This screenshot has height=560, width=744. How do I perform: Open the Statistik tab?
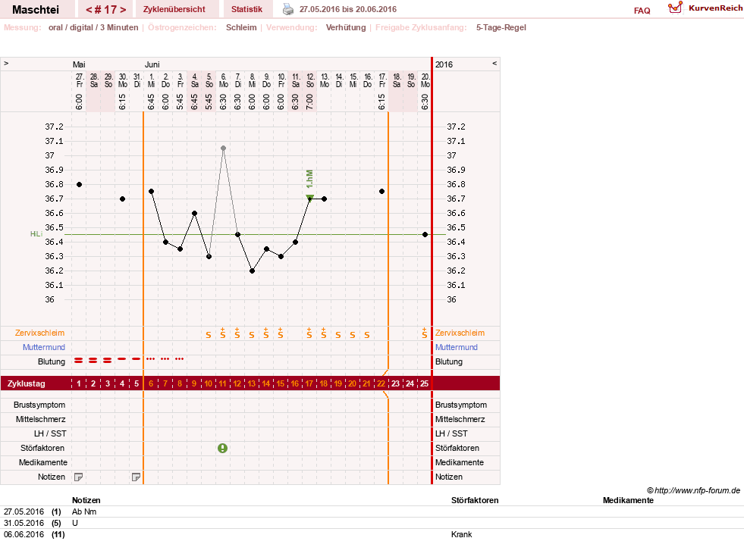246,9
